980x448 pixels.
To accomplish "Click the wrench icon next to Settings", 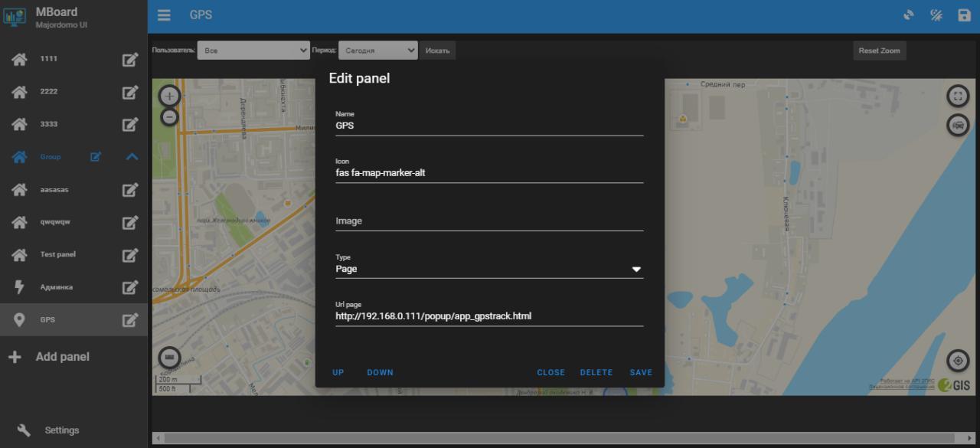I will click(24, 430).
